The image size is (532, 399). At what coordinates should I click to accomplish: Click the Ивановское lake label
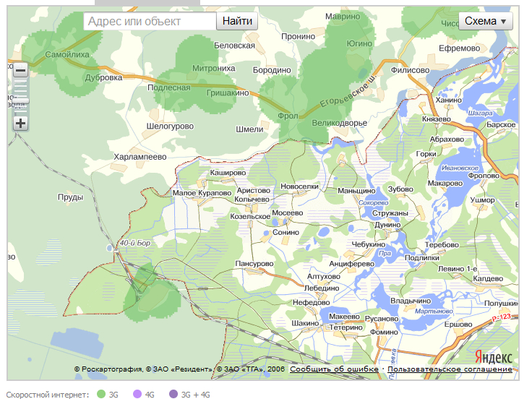coord(460,168)
